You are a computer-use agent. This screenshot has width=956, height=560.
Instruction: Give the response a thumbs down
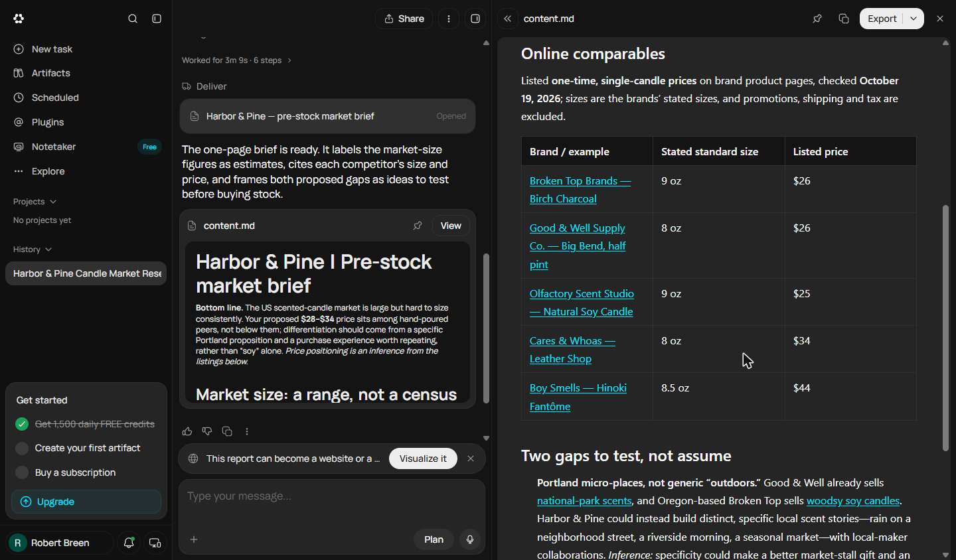click(x=207, y=431)
